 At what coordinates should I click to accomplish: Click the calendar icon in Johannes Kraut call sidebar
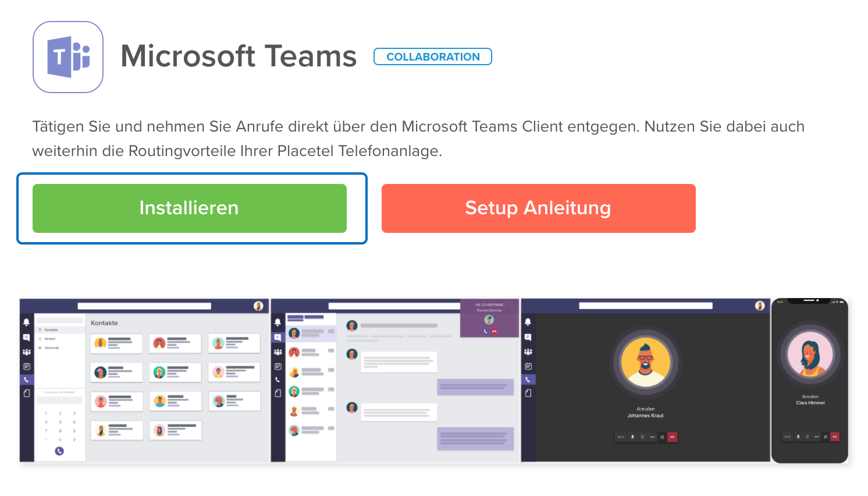[x=528, y=366]
